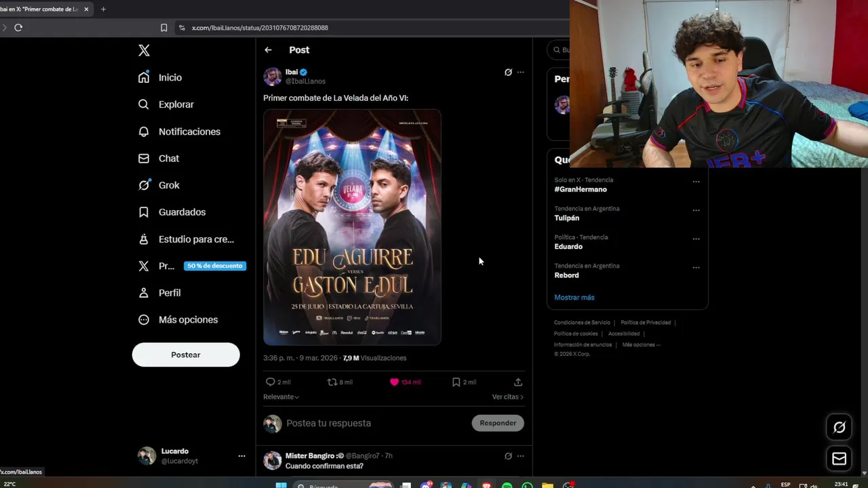Open options for Tulipán trend

click(696, 210)
